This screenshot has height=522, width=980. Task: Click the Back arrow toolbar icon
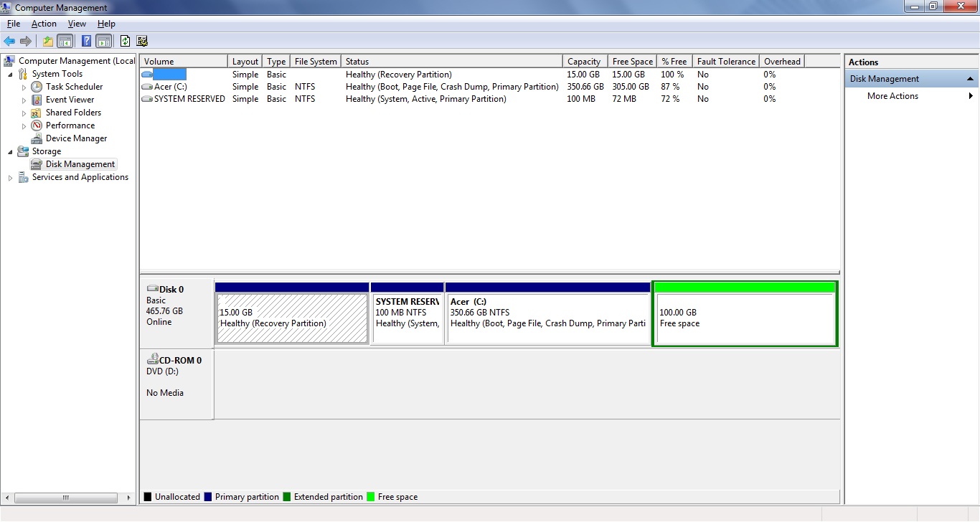[x=9, y=41]
